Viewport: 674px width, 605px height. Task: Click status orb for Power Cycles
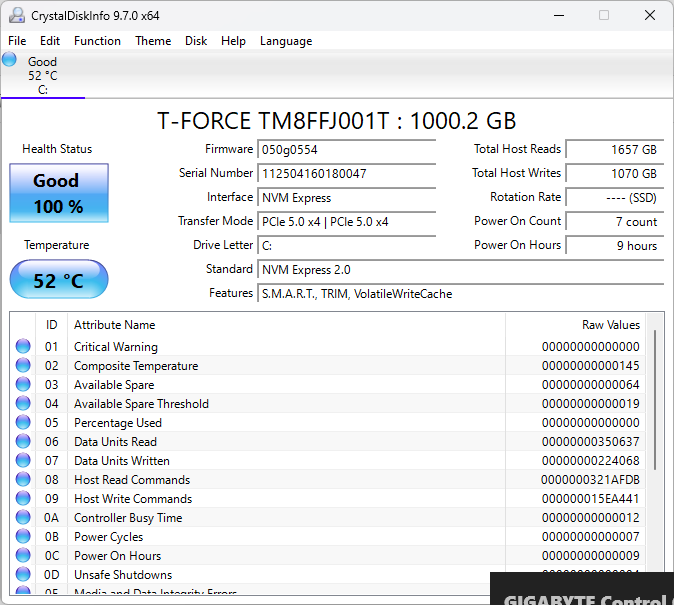click(23, 536)
